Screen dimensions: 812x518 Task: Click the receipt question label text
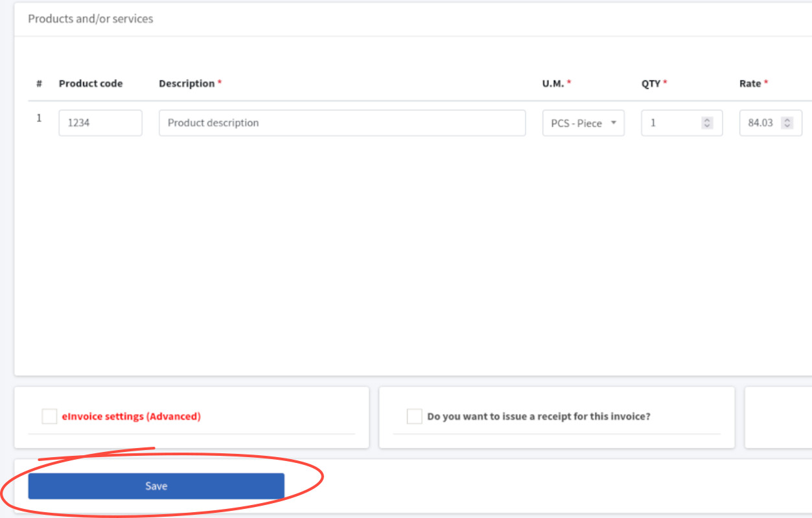point(539,416)
